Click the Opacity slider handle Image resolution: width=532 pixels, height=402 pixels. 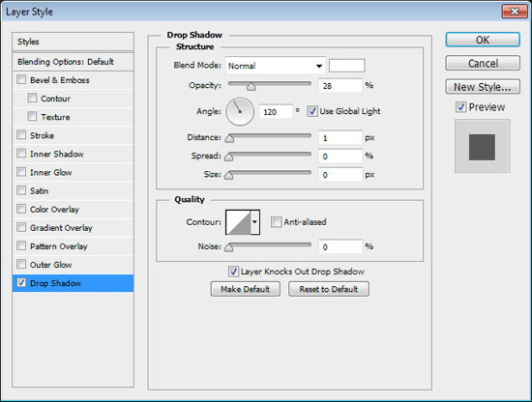(251, 87)
